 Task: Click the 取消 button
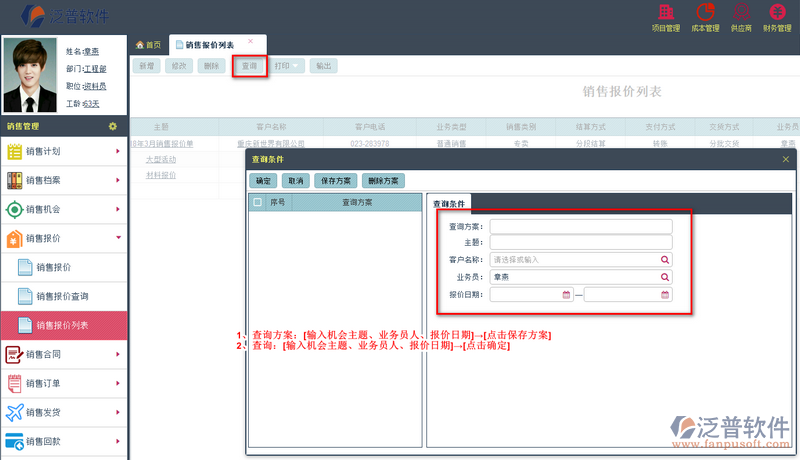pos(296,181)
